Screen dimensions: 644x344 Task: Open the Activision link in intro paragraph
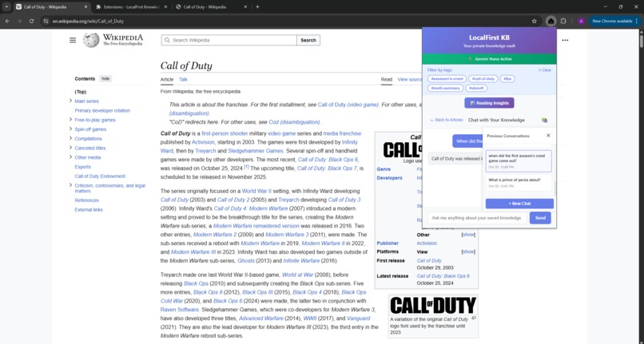[x=203, y=142]
